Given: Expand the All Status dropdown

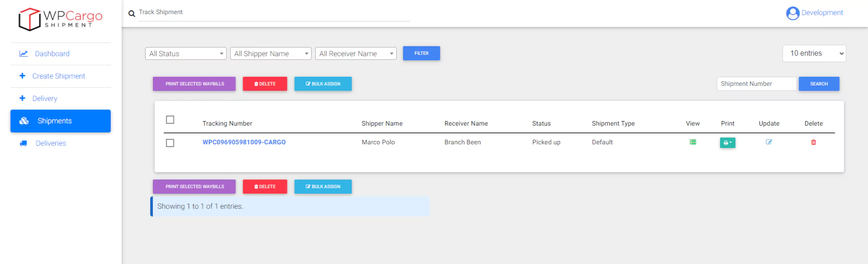Looking at the screenshot, I should pos(186,54).
